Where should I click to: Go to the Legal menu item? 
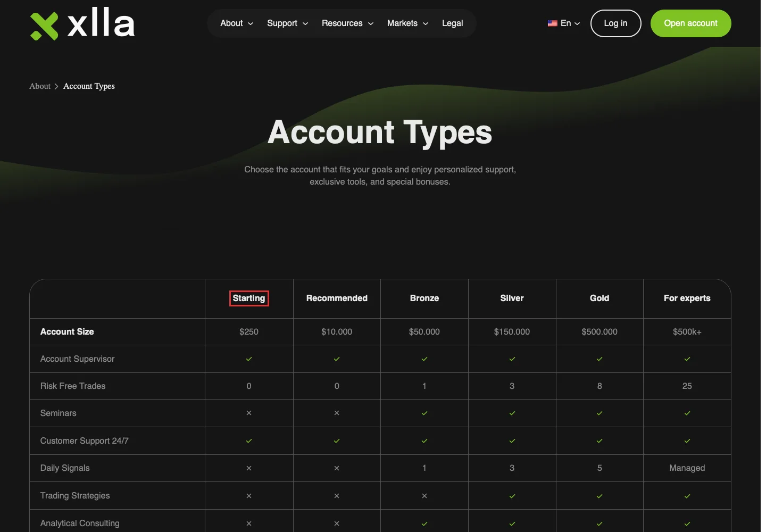(x=453, y=23)
